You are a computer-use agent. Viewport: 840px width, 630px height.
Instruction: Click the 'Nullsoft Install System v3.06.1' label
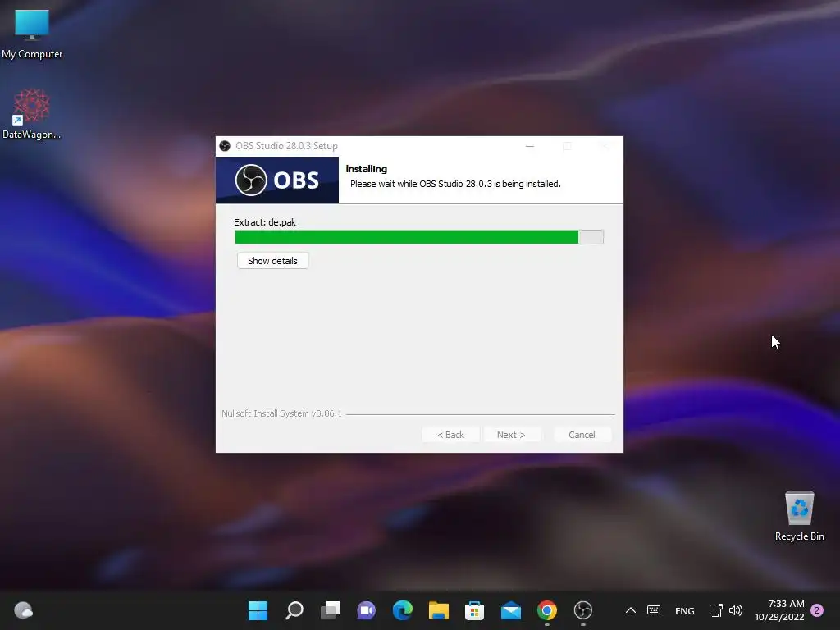[x=281, y=413]
